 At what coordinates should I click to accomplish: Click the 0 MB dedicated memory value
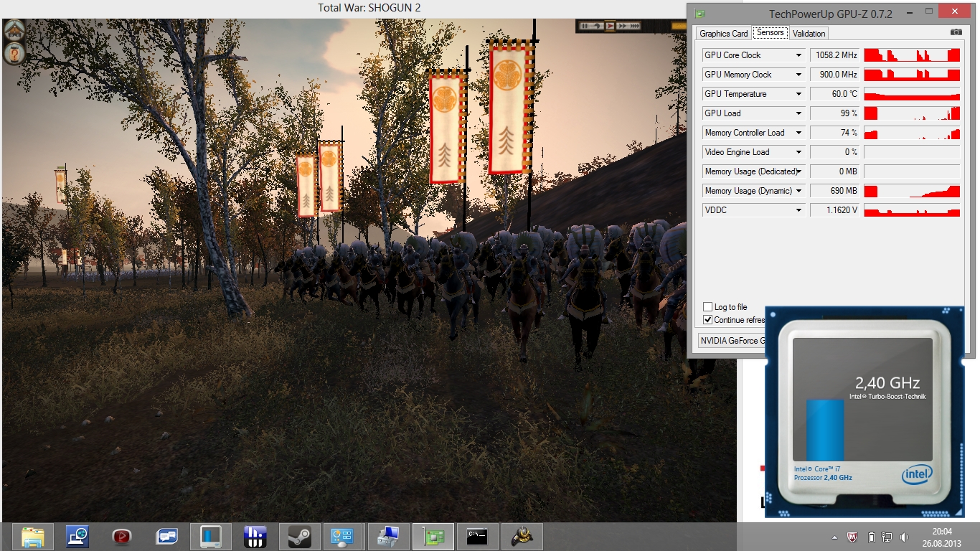coord(835,171)
